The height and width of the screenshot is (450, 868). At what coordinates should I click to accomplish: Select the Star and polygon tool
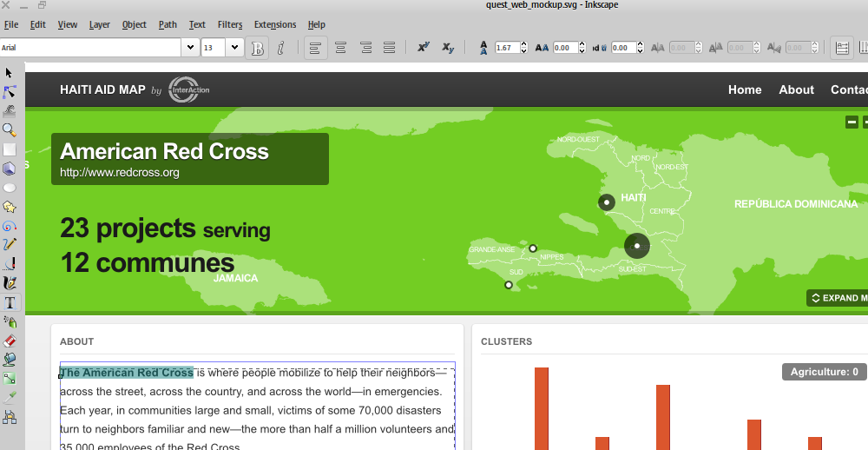(x=9, y=207)
